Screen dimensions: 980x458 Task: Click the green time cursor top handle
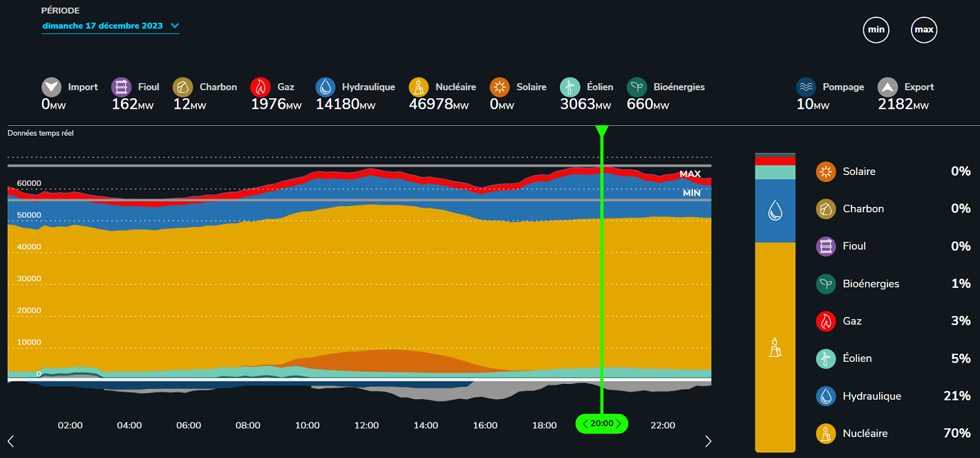pos(602,131)
